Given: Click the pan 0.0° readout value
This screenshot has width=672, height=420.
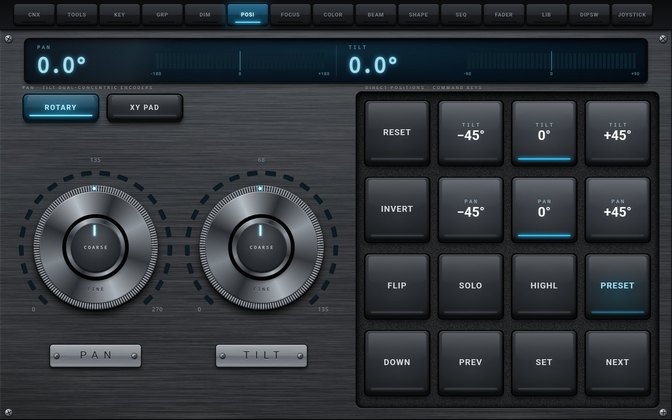Looking at the screenshot, I should [61, 65].
